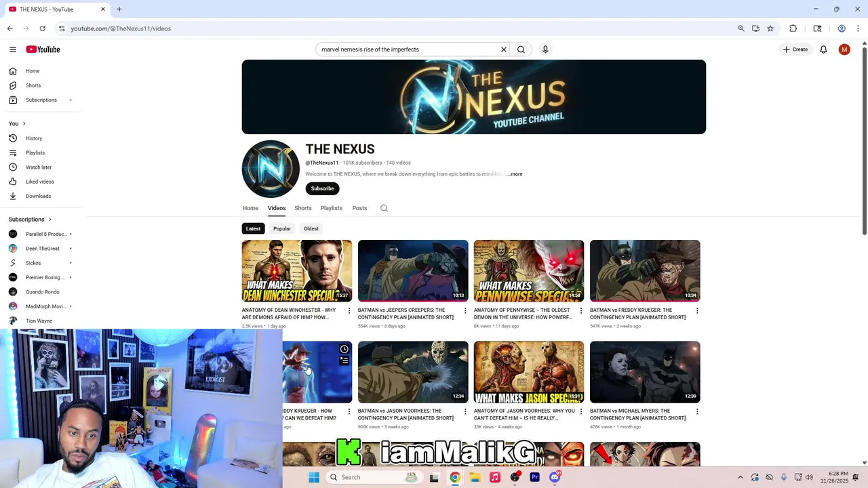
Task: Open Windows Start menu
Action: [314, 477]
